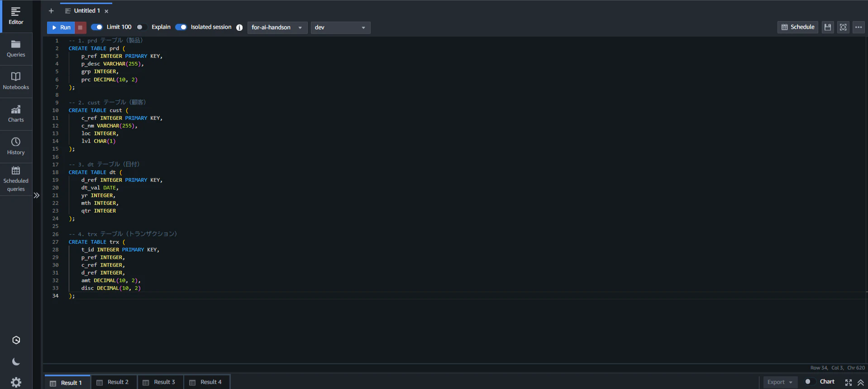This screenshot has height=389, width=868.
Task: Expand the Export dropdown
Action: tap(780, 382)
